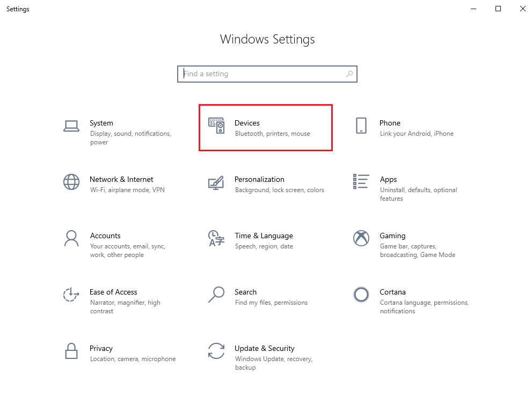Open the Cortana settings label
Viewport: 532px width, 404px height.
392,292
